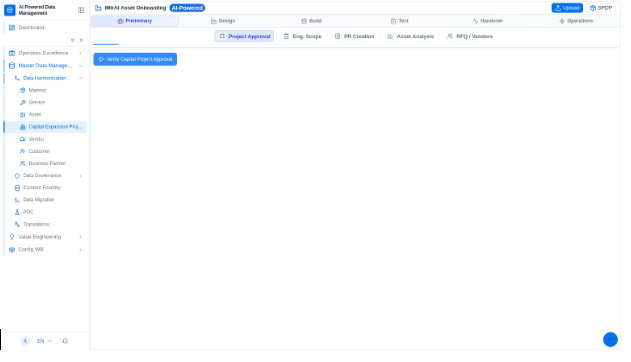Select the Project Approval sub-tab
This screenshot has height=362, width=631.
244,36
